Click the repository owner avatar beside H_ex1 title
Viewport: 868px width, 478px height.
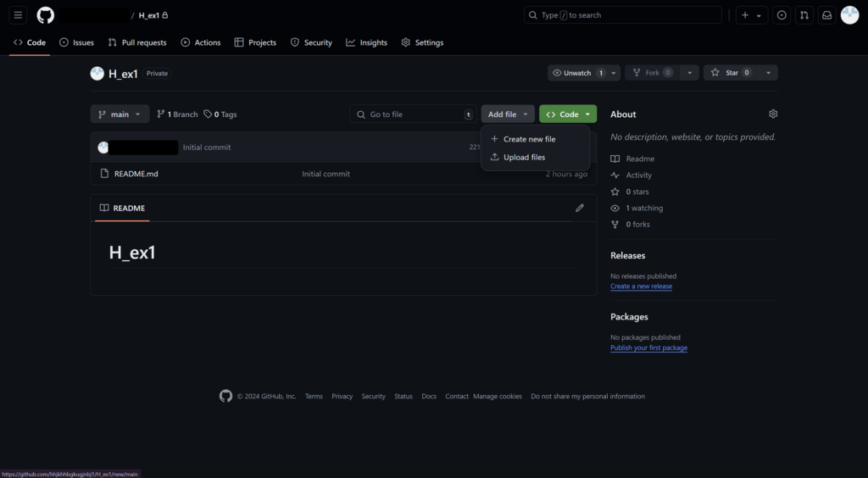[97, 74]
